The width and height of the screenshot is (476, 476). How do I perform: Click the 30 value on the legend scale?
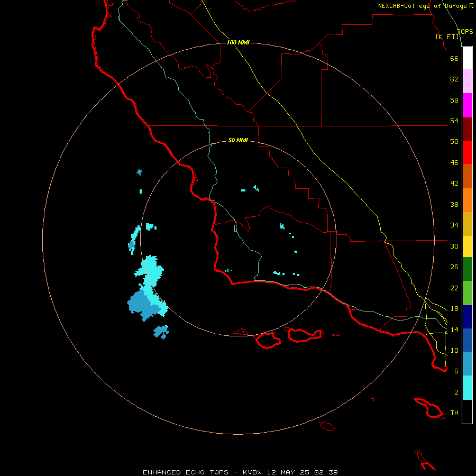point(454,246)
